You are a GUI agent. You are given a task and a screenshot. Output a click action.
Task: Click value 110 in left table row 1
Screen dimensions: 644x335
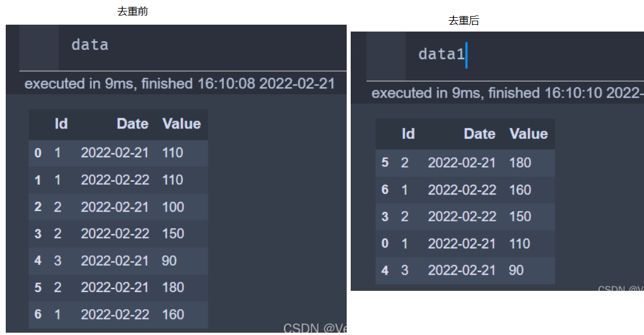[173, 180]
